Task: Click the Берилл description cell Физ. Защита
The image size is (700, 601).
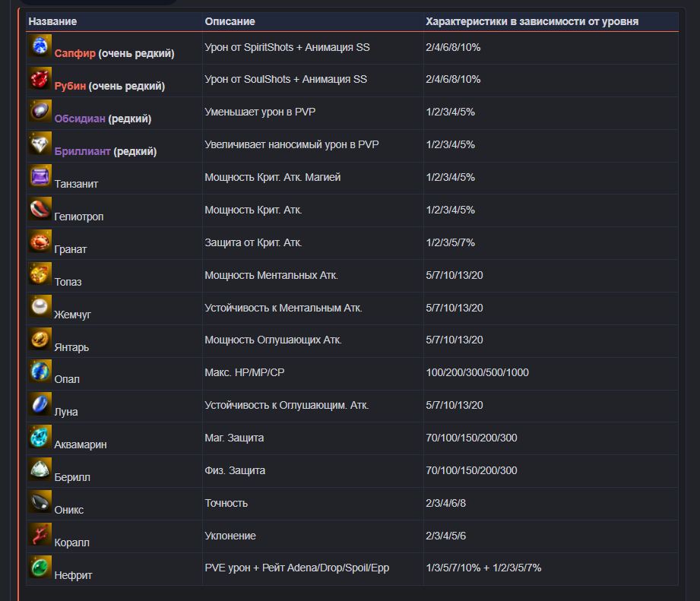Action: point(235,470)
